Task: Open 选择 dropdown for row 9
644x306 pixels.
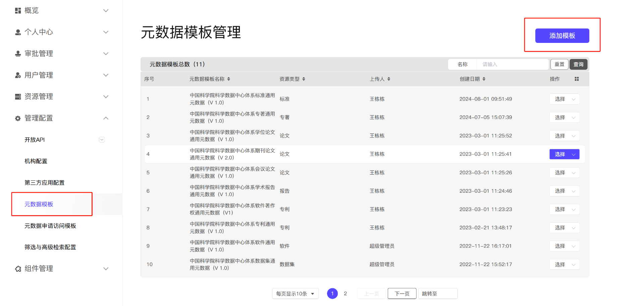Action: coord(565,246)
